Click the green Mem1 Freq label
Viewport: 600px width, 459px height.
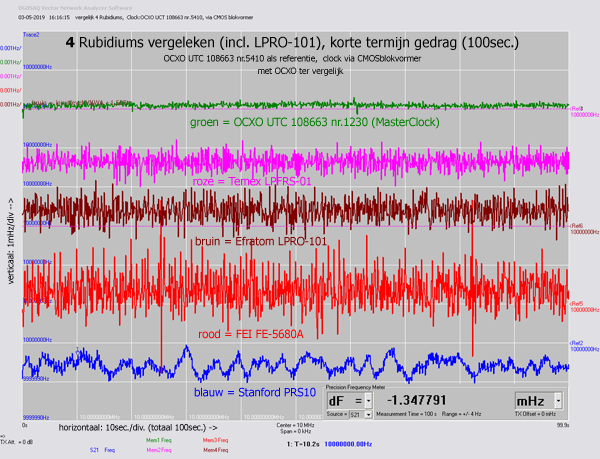coord(158,440)
